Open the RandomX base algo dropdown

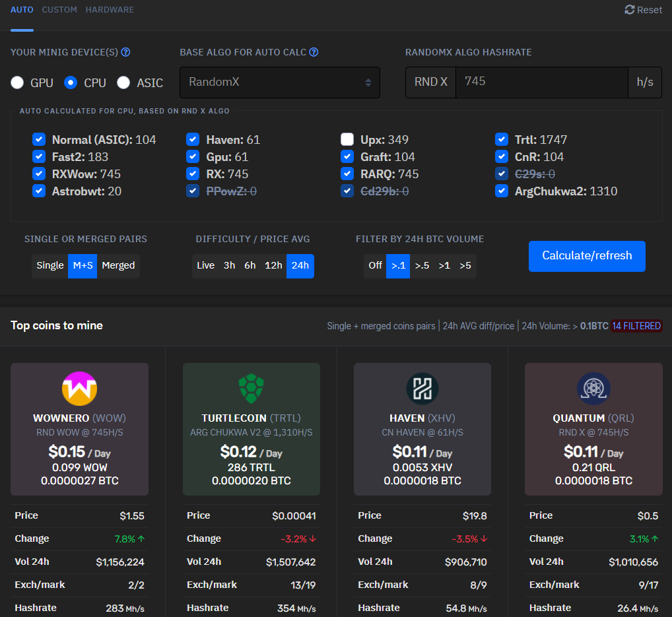pyautogui.click(x=279, y=82)
